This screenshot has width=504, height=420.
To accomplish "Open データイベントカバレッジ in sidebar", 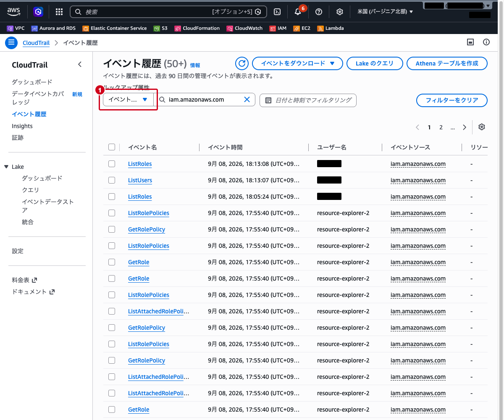I will pos(38,98).
